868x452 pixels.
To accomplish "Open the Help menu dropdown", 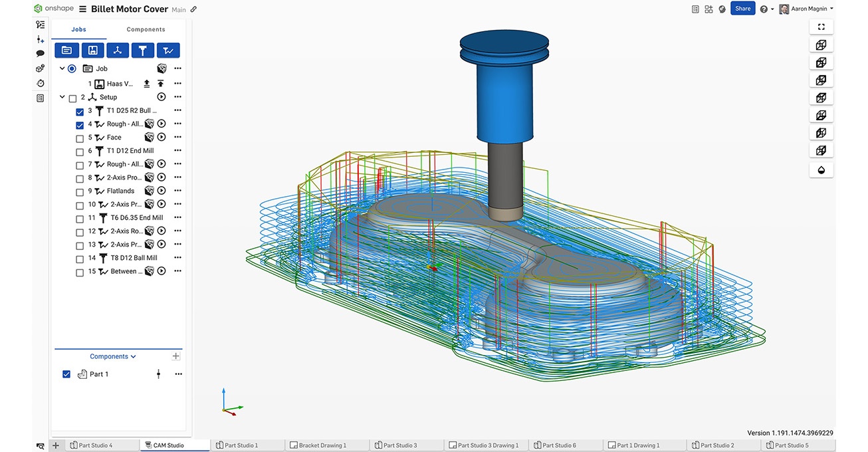I will click(x=766, y=9).
